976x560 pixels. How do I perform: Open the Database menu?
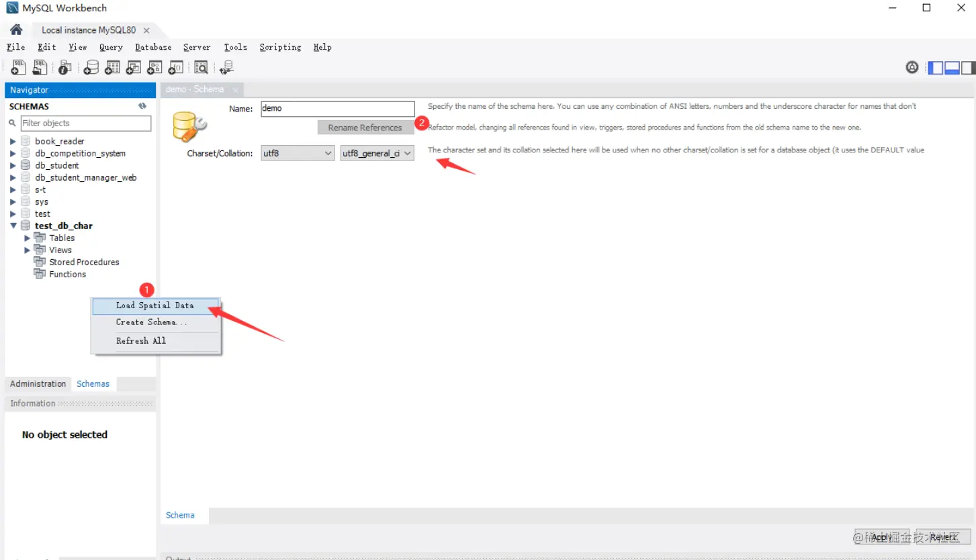pos(153,47)
